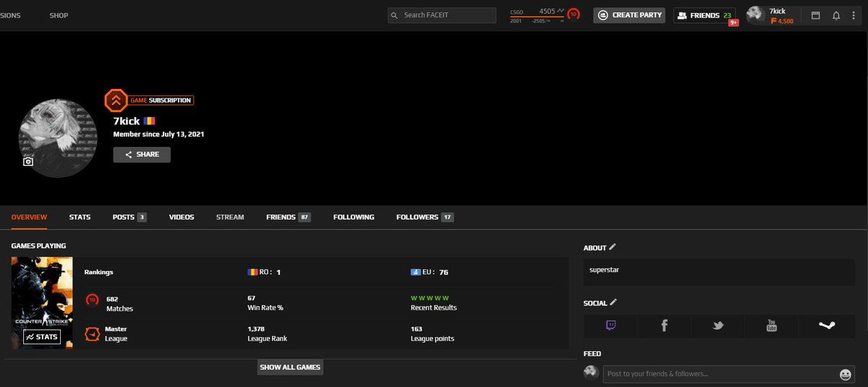Click the 7kick username heading
The image size is (868, 387).
[127, 121]
